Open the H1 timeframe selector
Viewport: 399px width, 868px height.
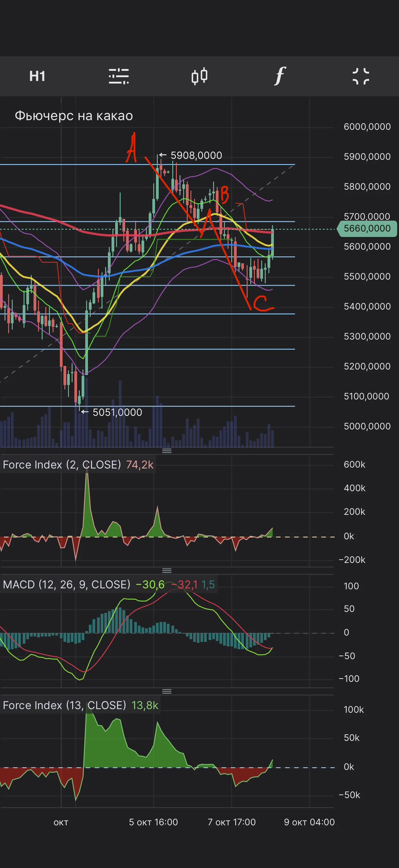[x=37, y=76]
